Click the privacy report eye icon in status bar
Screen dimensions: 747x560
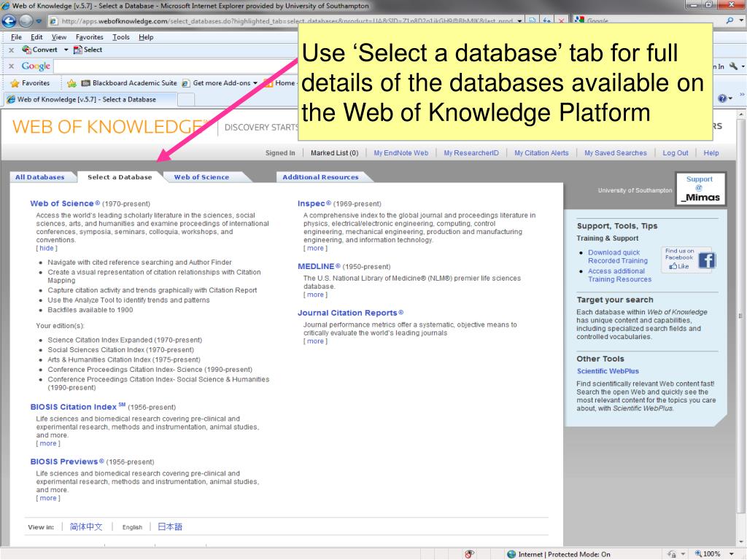[470, 554]
